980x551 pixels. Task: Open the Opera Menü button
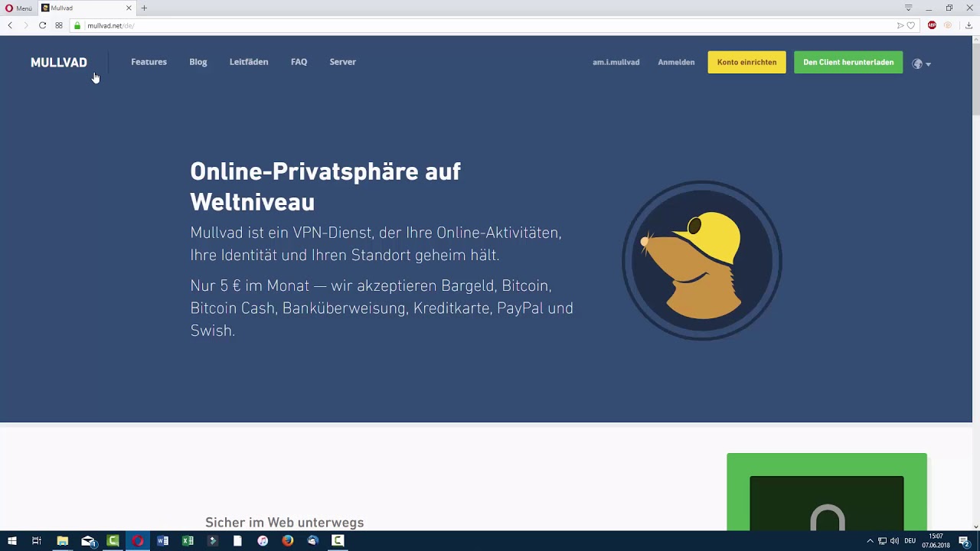click(19, 8)
